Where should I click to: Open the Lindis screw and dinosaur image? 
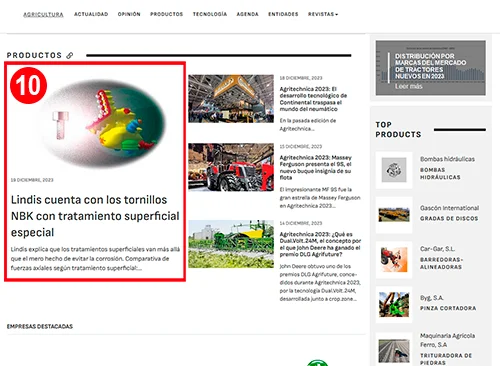tap(103, 123)
